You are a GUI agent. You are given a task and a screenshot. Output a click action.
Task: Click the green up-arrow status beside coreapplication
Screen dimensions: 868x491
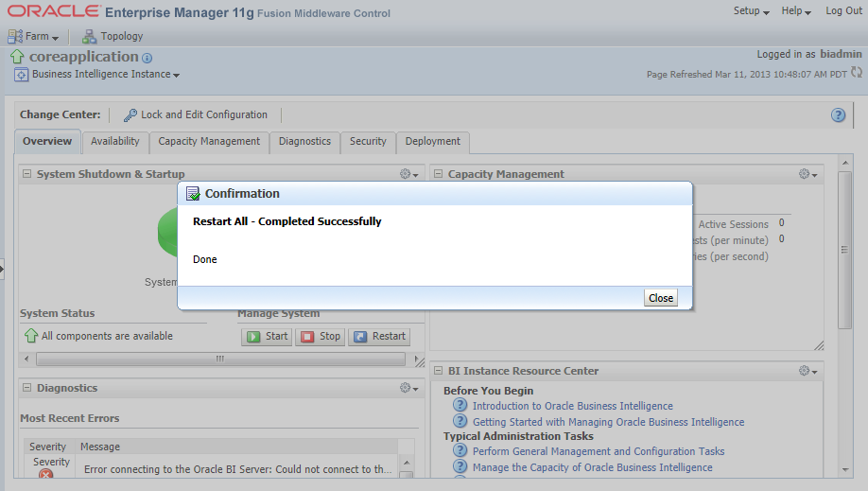click(x=17, y=57)
